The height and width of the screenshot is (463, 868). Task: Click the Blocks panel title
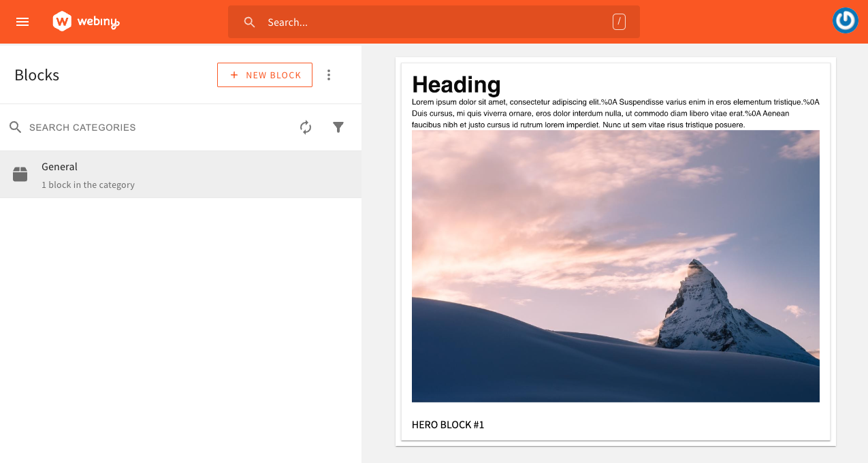(37, 75)
